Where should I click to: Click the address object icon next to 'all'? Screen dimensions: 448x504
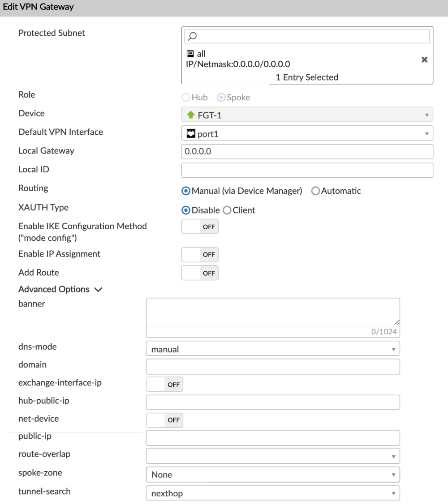click(190, 54)
